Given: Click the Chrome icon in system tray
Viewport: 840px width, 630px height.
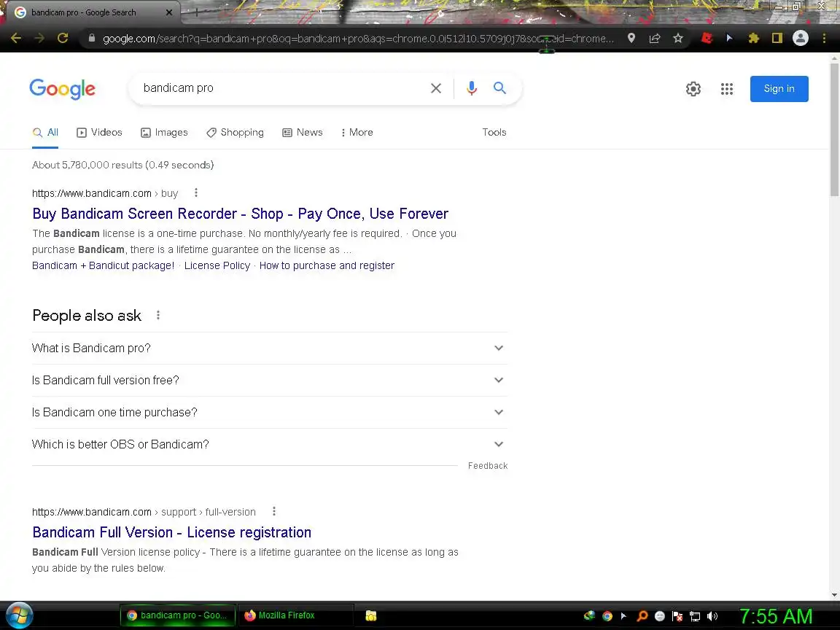Looking at the screenshot, I should click(607, 616).
